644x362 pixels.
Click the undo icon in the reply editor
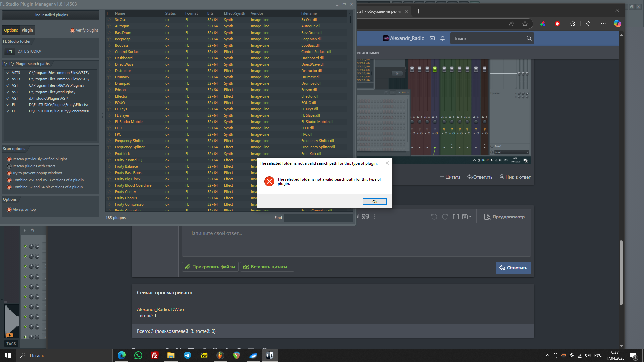(434, 217)
